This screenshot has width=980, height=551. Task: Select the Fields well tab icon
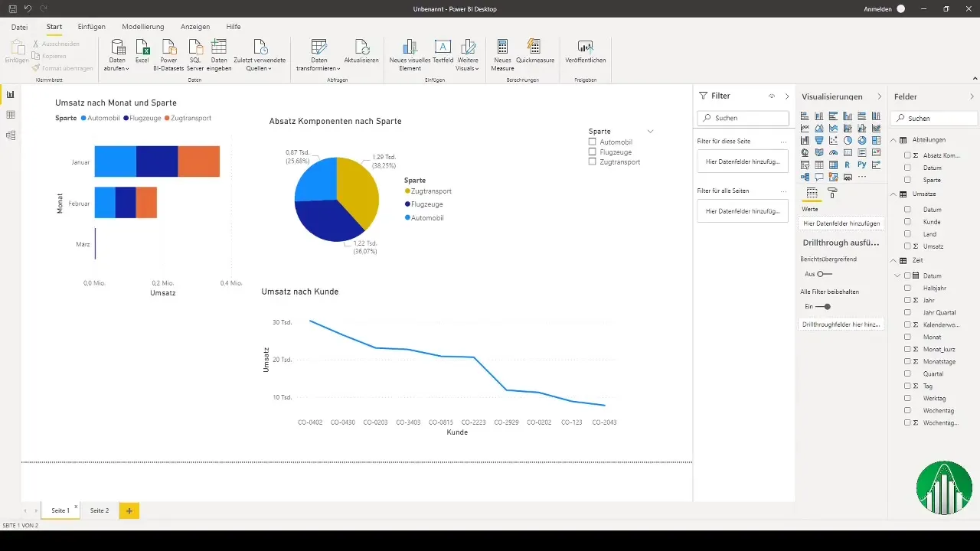[812, 193]
